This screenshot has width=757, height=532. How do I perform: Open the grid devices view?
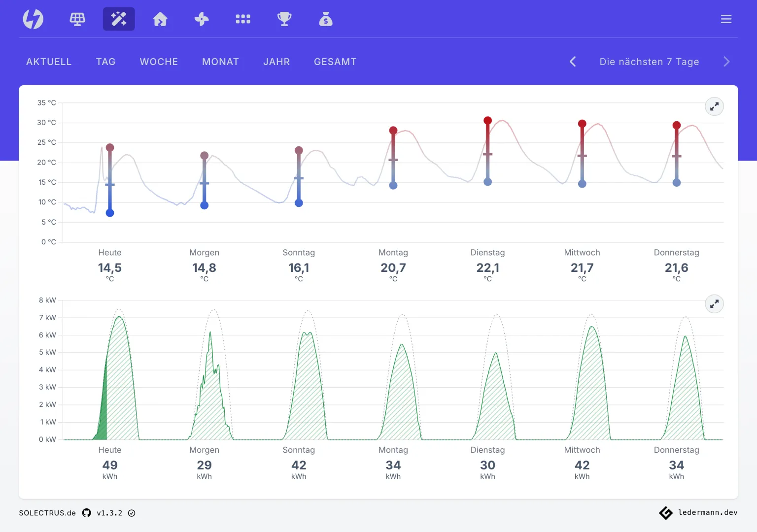[x=243, y=19]
